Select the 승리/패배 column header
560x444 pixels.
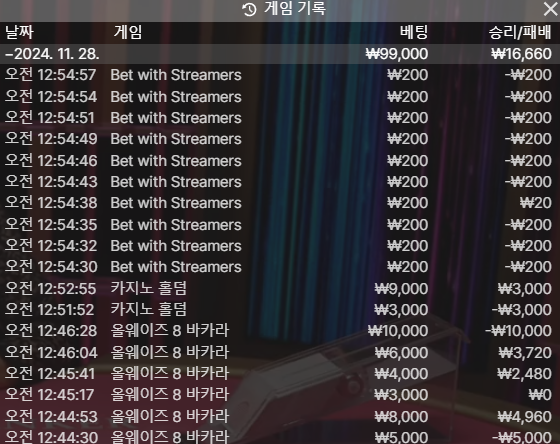tap(520, 33)
